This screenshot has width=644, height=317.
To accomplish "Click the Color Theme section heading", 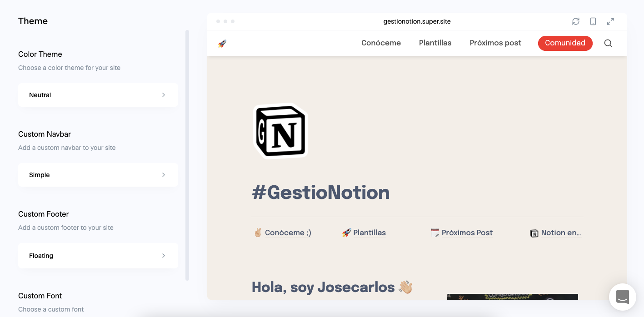I will pos(40,54).
